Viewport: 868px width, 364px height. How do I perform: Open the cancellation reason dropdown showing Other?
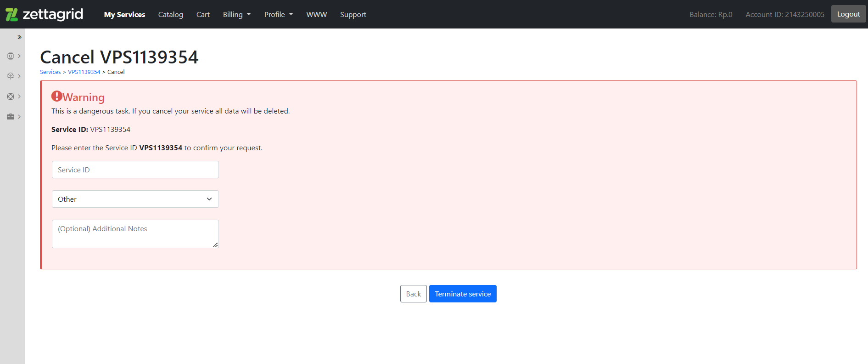[135, 199]
